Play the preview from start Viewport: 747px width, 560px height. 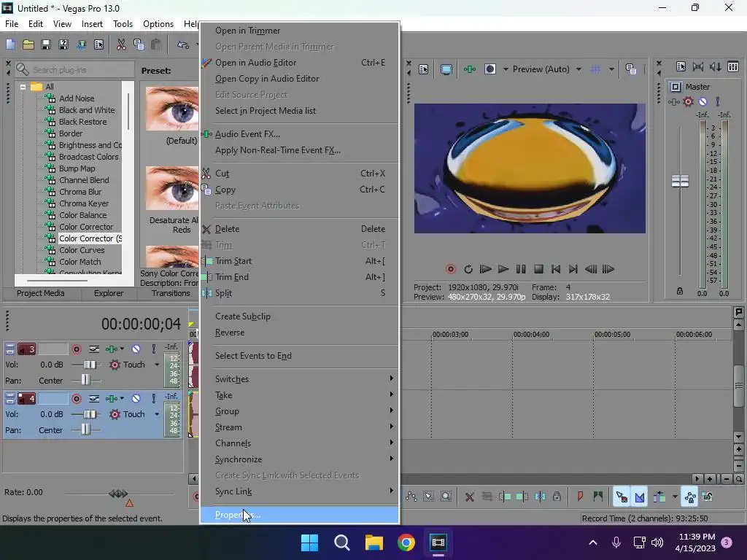[x=485, y=270]
